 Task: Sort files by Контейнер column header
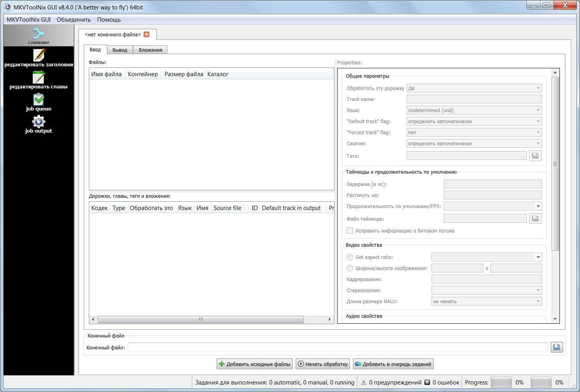[143, 74]
